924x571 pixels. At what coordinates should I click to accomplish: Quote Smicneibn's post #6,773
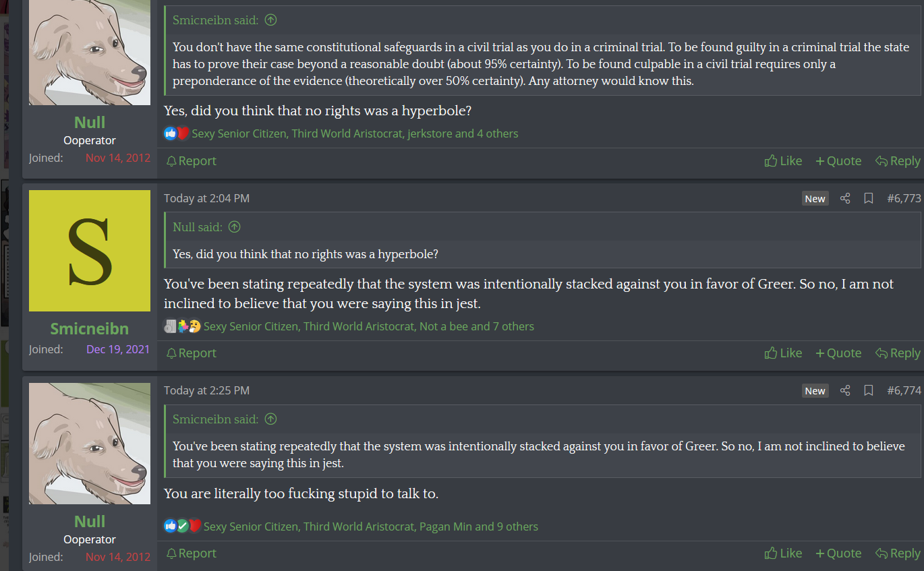click(838, 353)
